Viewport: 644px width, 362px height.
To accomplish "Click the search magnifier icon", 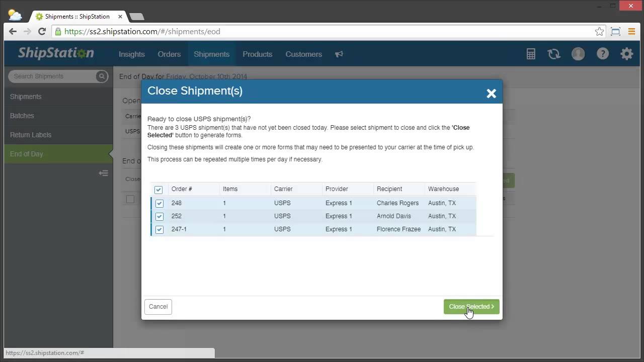I will (x=102, y=76).
